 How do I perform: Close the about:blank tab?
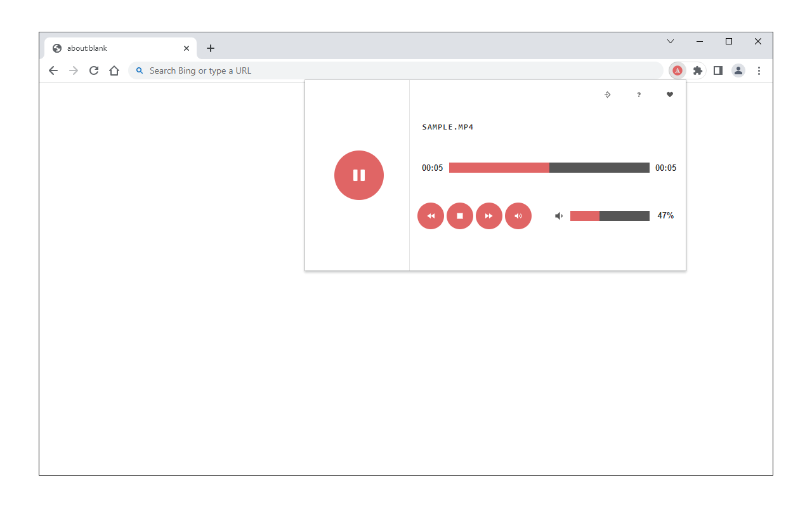187,48
